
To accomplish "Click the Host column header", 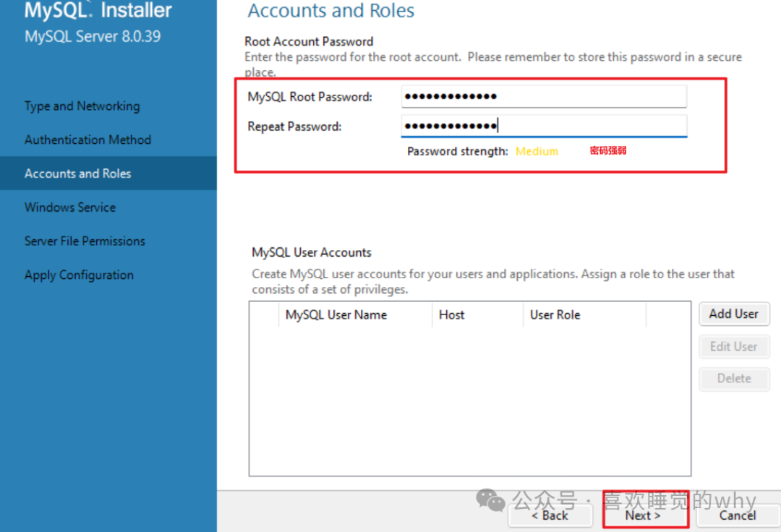I will [x=477, y=315].
